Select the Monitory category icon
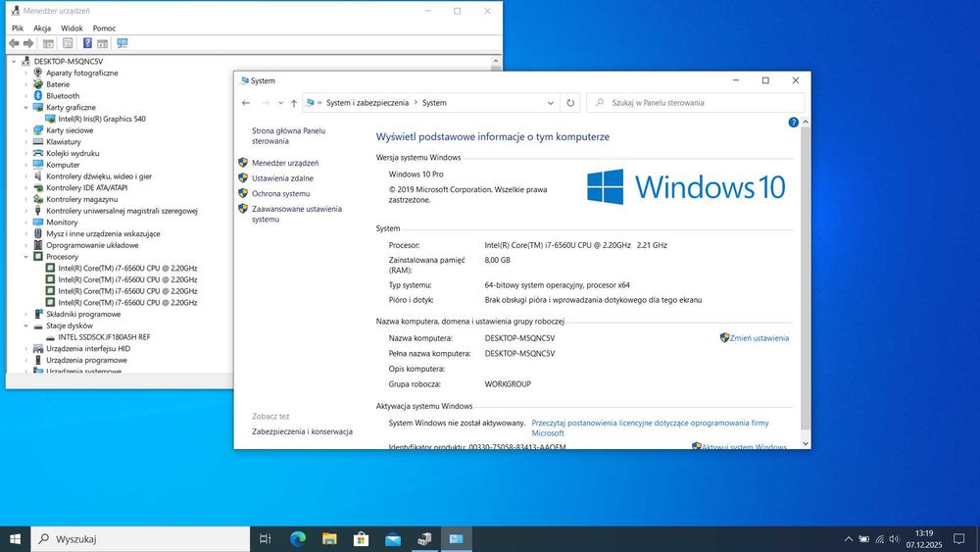980x552 pixels. tap(38, 222)
